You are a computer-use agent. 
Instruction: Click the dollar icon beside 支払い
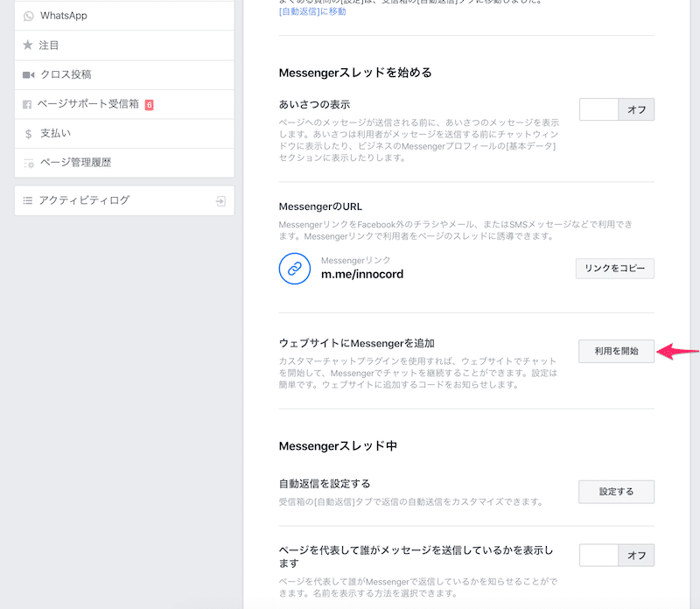click(28, 134)
